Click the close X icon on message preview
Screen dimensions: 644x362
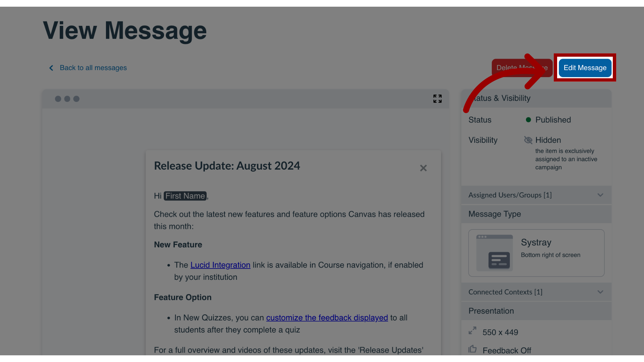(x=423, y=168)
